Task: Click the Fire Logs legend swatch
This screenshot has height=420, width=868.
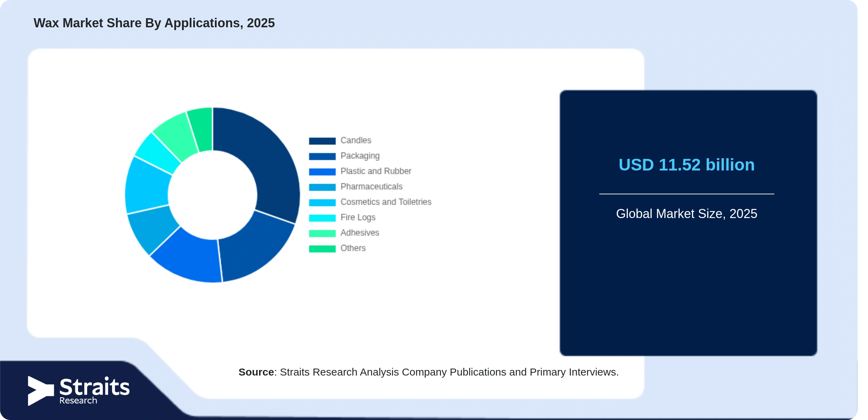Action: point(322,218)
